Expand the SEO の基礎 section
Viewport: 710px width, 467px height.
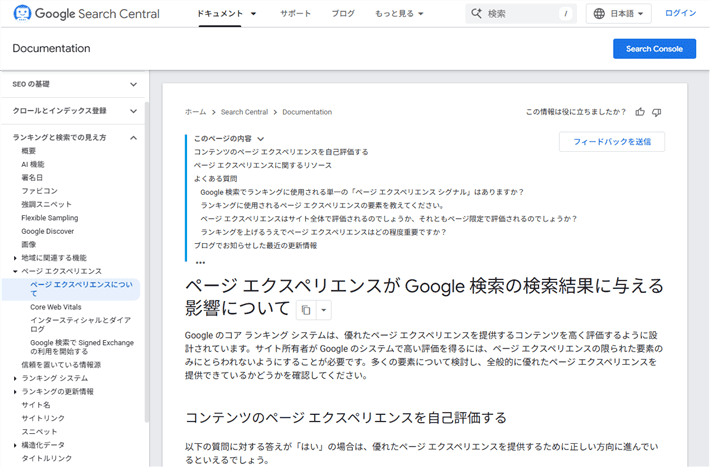[133, 84]
